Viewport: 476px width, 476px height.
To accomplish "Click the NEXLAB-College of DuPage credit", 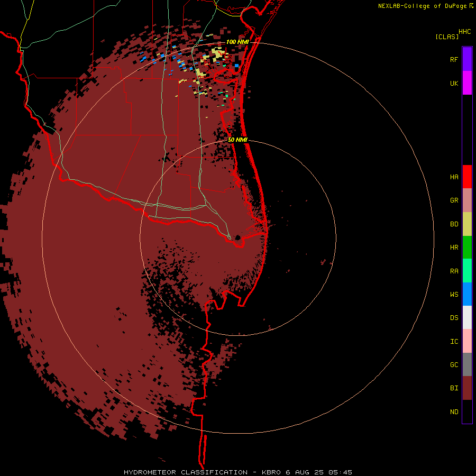I will [x=422, y=6].
